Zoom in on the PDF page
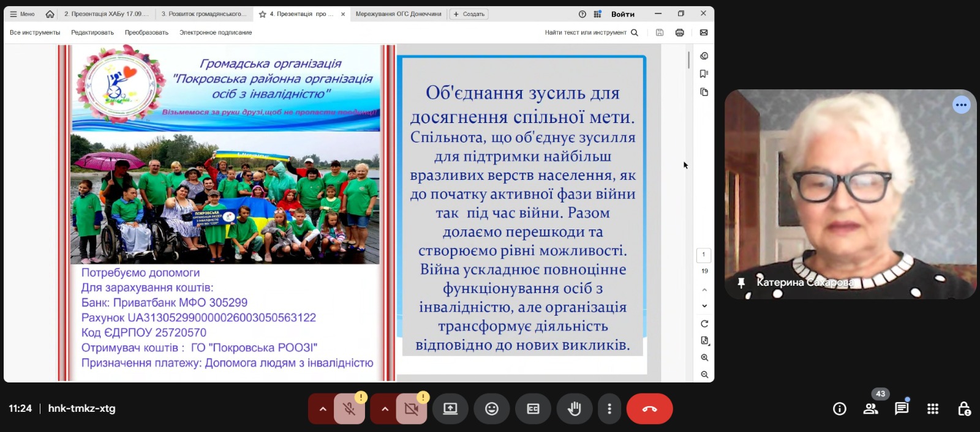 tap(704, 357)
